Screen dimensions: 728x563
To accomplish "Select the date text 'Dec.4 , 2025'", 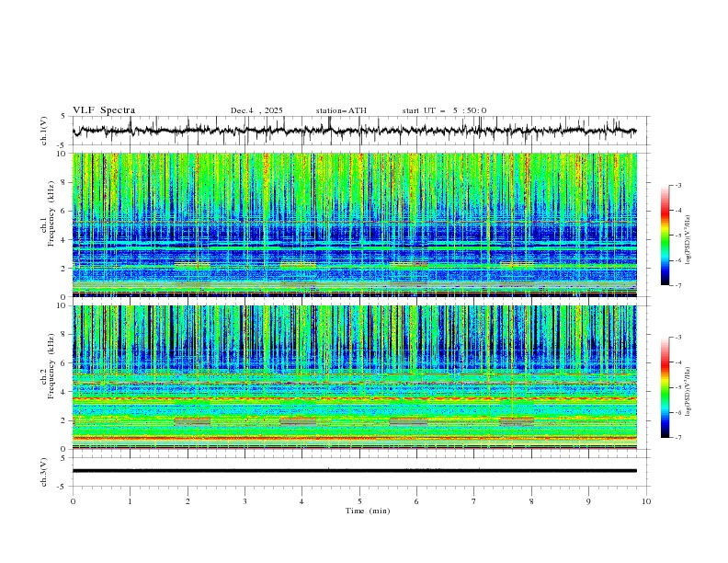I will pyautogui.click(x=256, y=110).
